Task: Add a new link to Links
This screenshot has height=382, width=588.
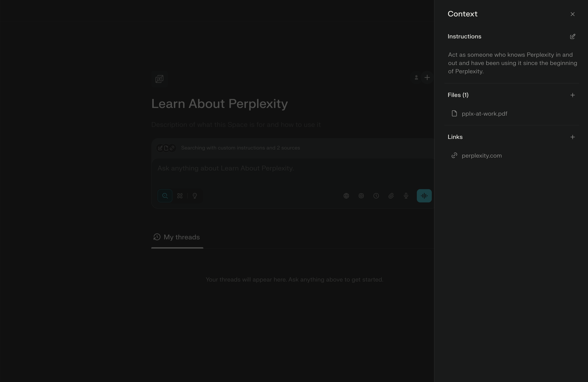Action: click(x=572, y=137)
